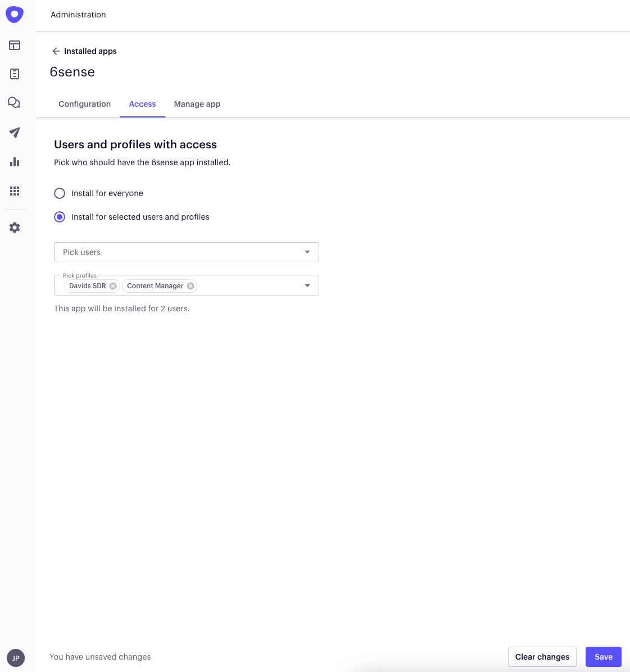Remove the Content Manager profile chip

pyautogui.click(x=191, y=286)
